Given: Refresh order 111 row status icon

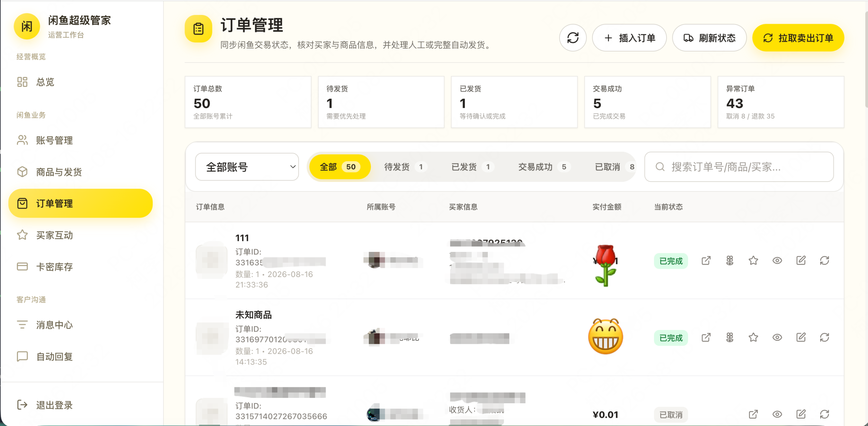Looking at the screenshot, I should click(x=825, y=261).
